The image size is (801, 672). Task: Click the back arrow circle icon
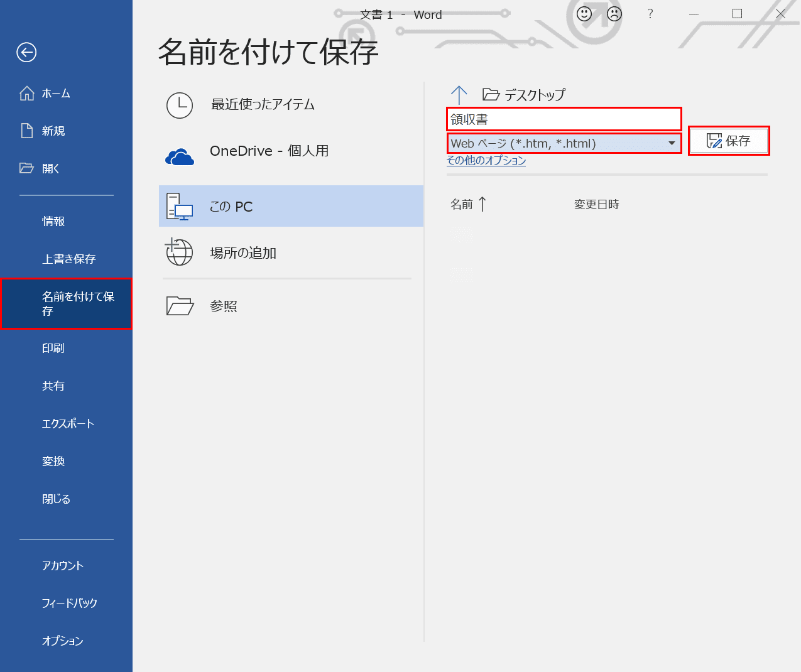click(x=26, y=52)
